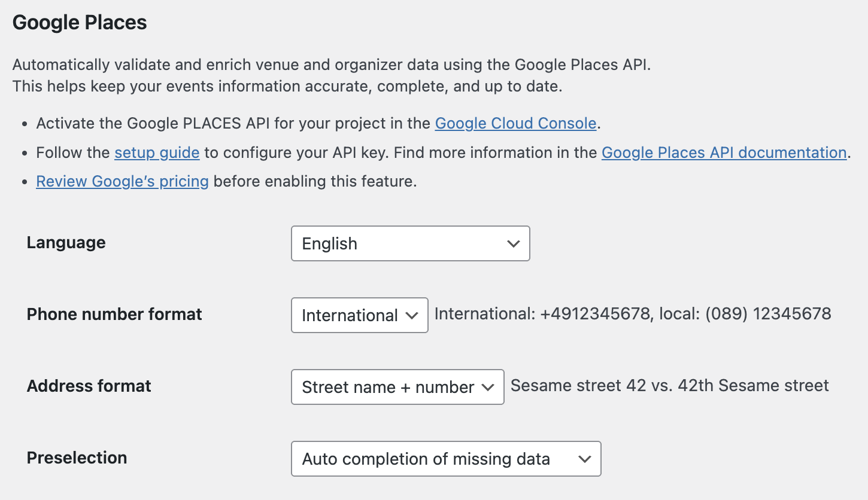Click the Sesame street example text
Screen dimensions: 868x500
tap(669, 385)
